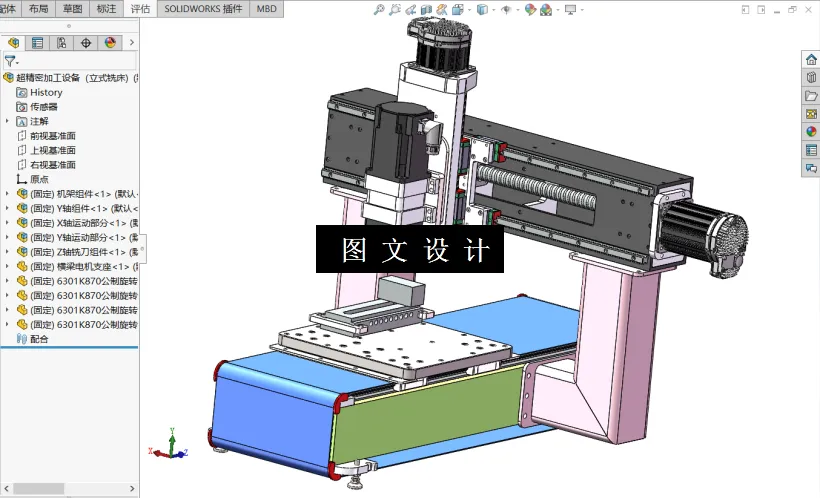Open the View Settings dropdown arrow
820x498 pixels.
[582, 10]
